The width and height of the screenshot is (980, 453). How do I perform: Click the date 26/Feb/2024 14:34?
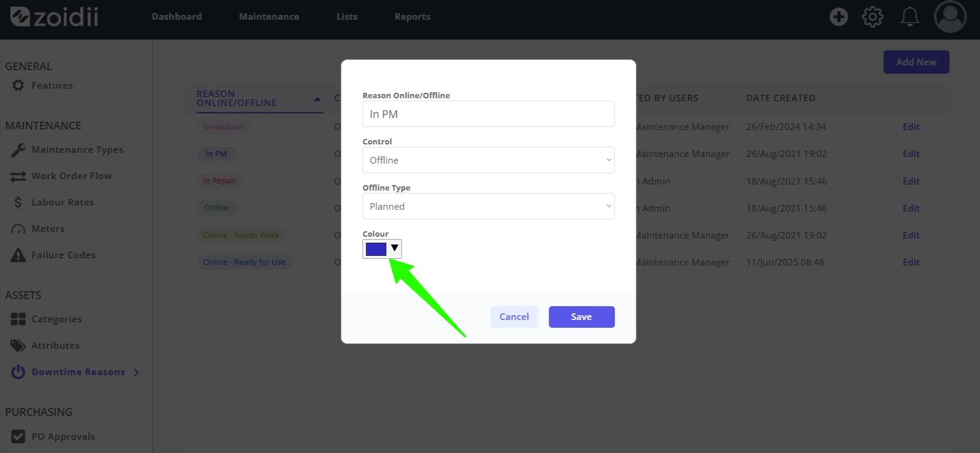[786, 127]
